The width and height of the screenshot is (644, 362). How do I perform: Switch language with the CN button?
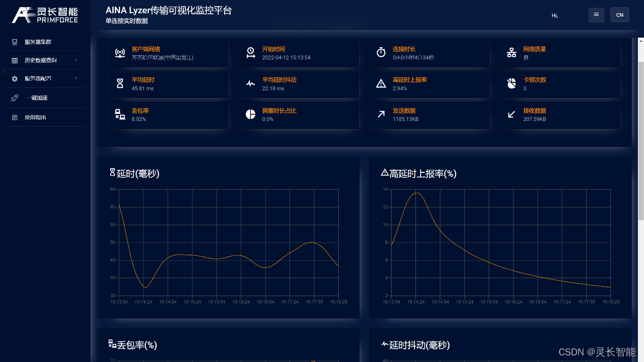(620, 15)
